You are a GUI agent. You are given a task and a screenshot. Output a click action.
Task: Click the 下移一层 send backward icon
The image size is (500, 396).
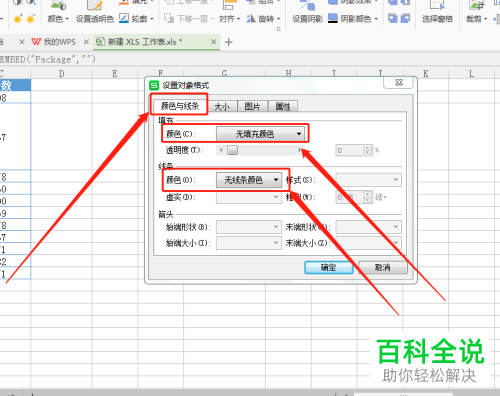(x=169, y=19)
